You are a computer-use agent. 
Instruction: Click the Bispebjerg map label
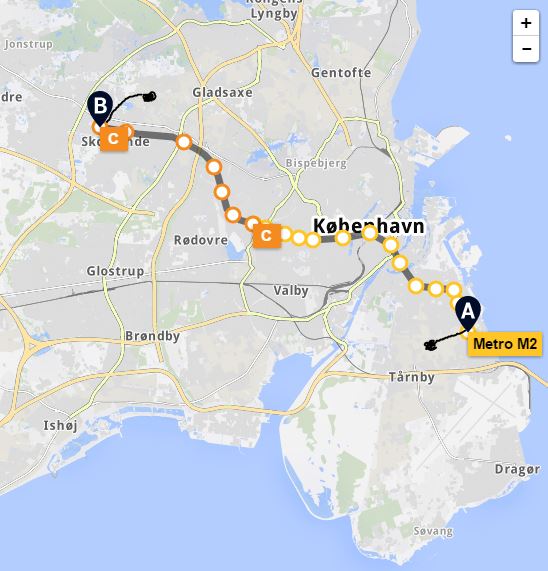316,163
